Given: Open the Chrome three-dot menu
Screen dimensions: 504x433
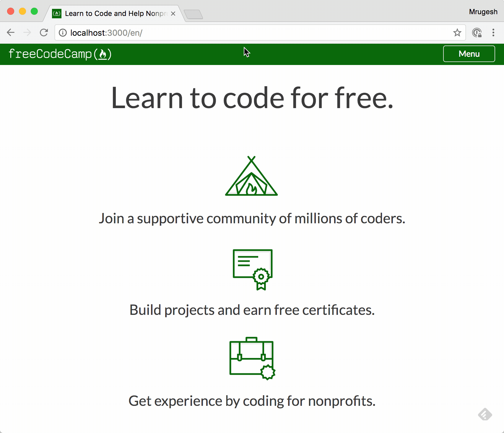Looking at the screenshot, I should pos(493,33).
